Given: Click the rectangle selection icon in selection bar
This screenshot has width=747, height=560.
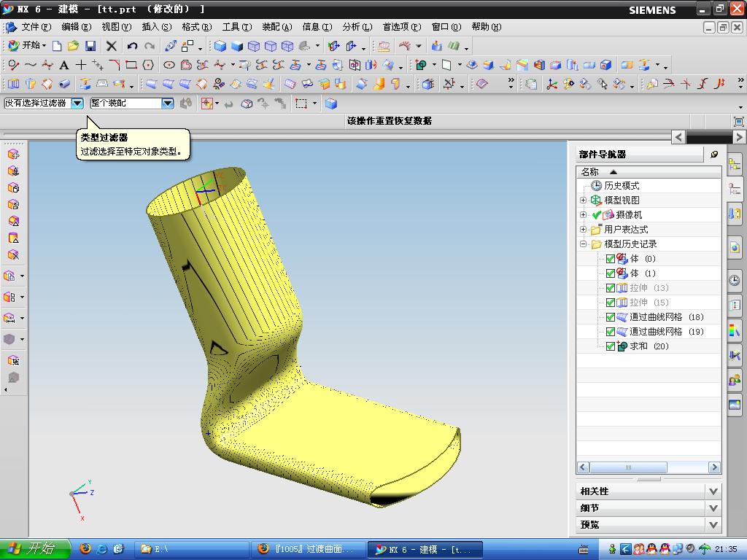Looking at the screenshot, I should [301, 104].
